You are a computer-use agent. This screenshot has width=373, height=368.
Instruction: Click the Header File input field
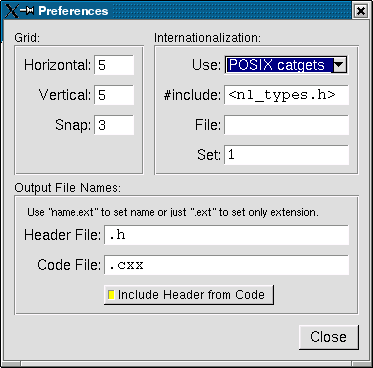226,235
